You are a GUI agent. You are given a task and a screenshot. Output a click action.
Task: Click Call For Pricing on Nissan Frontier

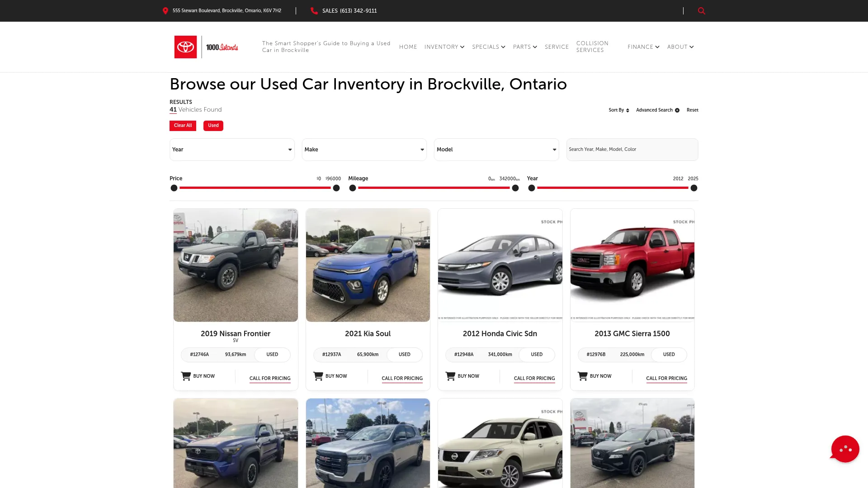point(270,379)
